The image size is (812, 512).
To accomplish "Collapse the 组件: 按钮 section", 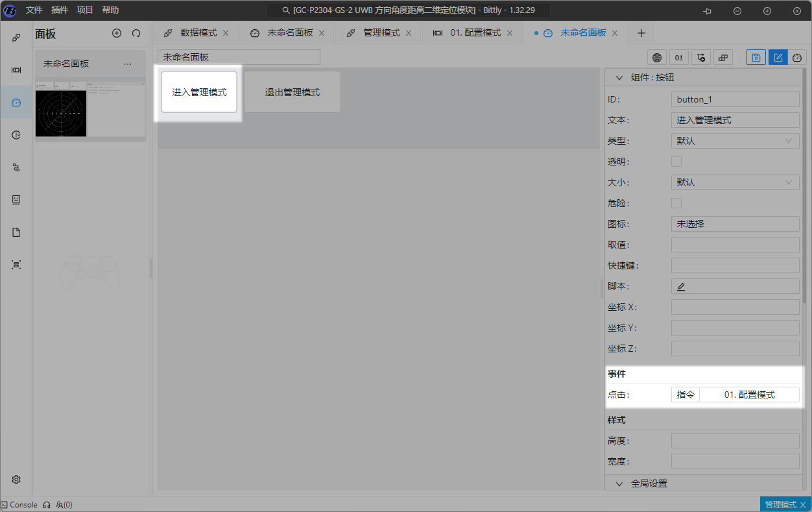I will tap(619, 78).
